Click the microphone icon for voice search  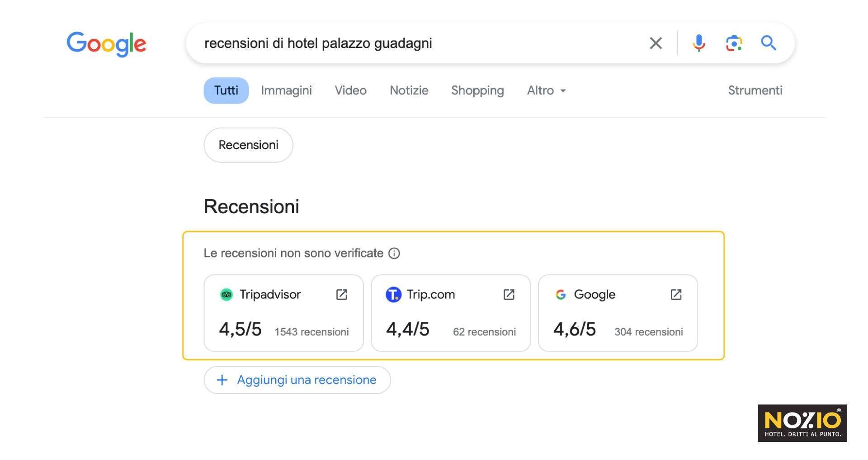click(x=699, y=43)
